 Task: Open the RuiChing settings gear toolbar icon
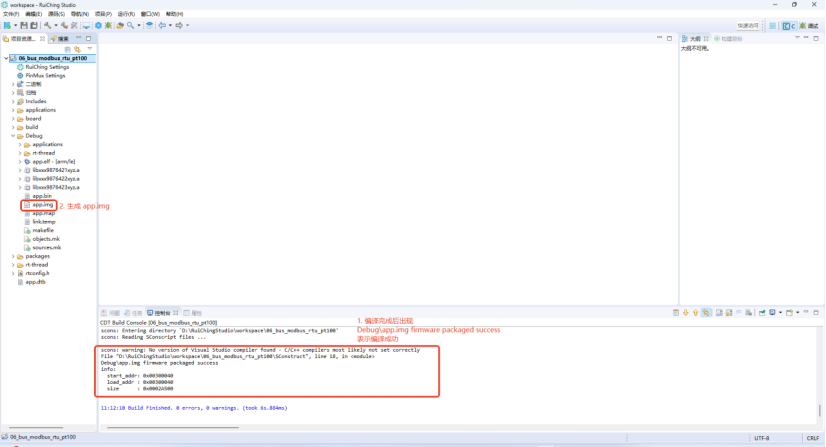(x=98, y=25)
